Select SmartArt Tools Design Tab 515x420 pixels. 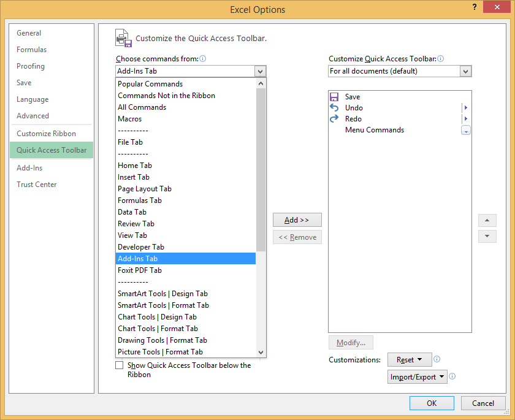tap(186, 294)
